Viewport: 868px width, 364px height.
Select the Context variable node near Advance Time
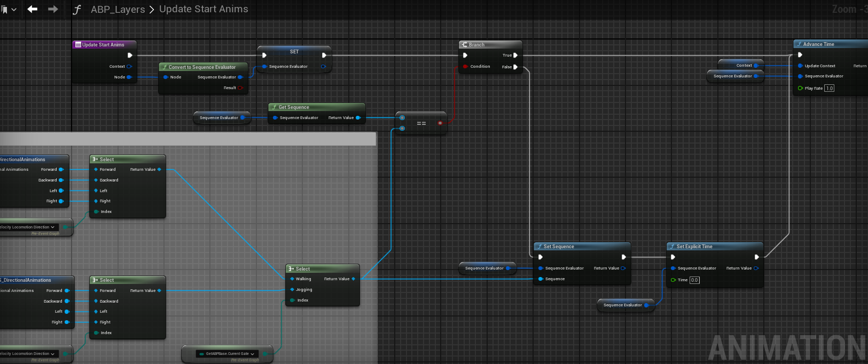[x=741, y=66]
